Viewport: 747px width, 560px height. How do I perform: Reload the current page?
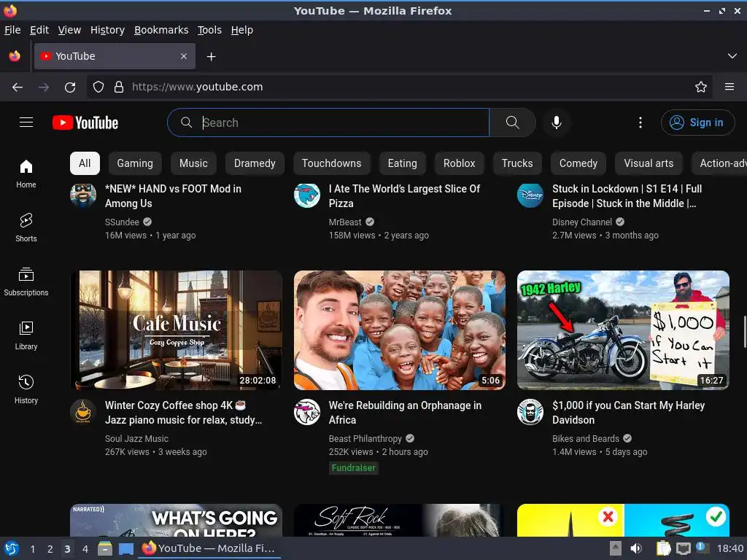pos(70,87)
